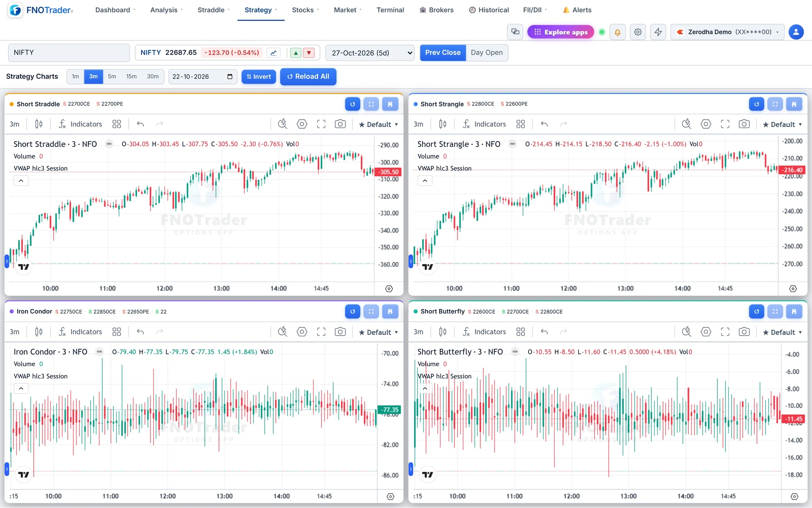812x508 pixels.
Task: Collapse the Short Straddle indicator legend
Action: [21, 181]
